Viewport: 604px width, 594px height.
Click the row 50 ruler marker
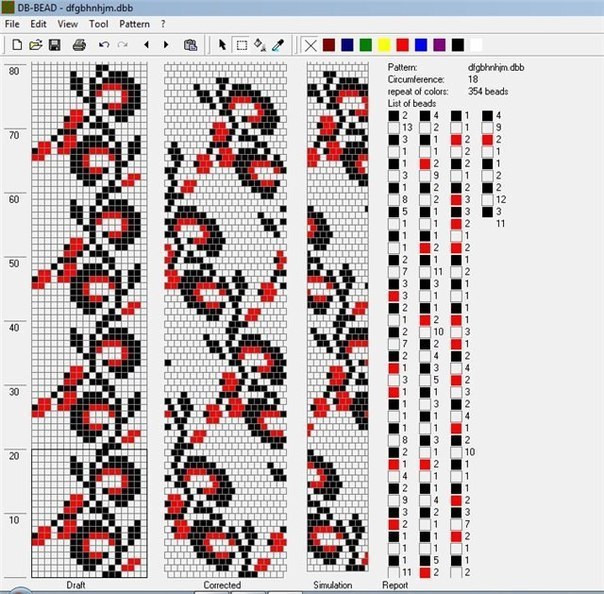(14, 263)
